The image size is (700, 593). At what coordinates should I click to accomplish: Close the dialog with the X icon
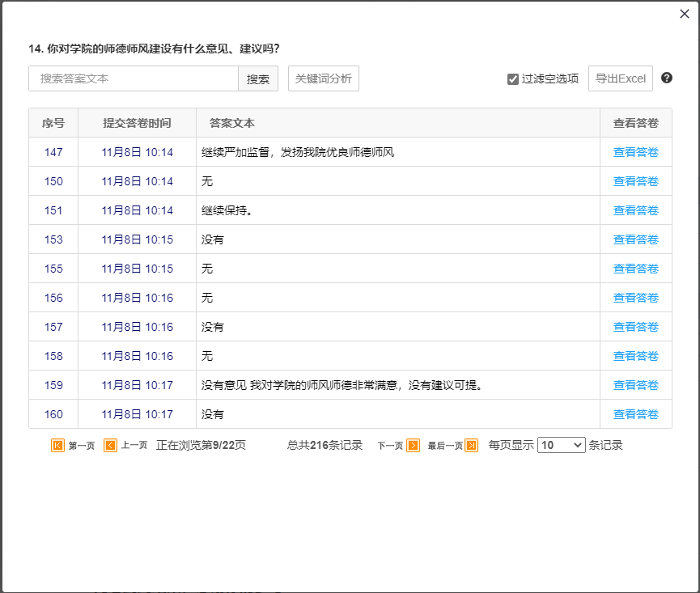pos(685,14)
